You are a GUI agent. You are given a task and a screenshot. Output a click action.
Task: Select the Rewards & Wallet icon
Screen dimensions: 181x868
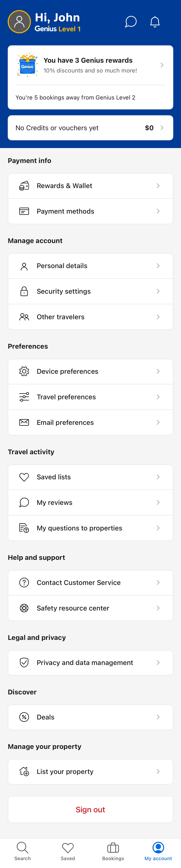coord(24,186)
